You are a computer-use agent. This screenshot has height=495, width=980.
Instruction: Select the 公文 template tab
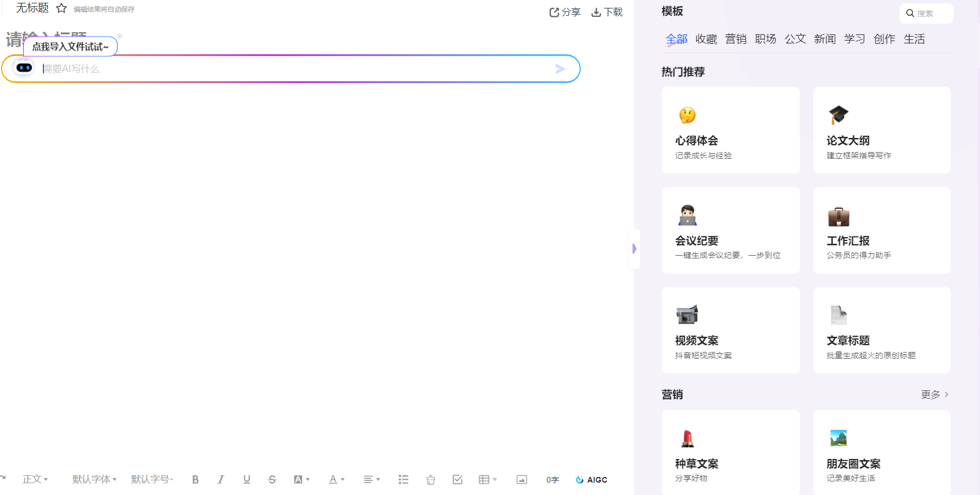coord(795,39)
